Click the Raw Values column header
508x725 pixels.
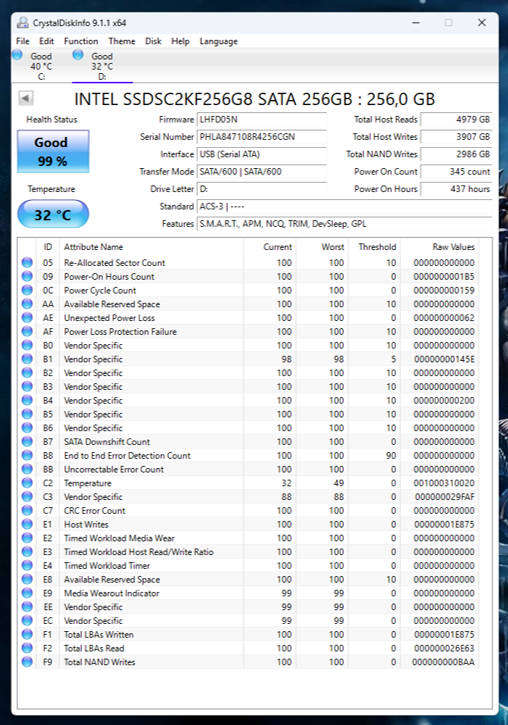pos(453,247)
